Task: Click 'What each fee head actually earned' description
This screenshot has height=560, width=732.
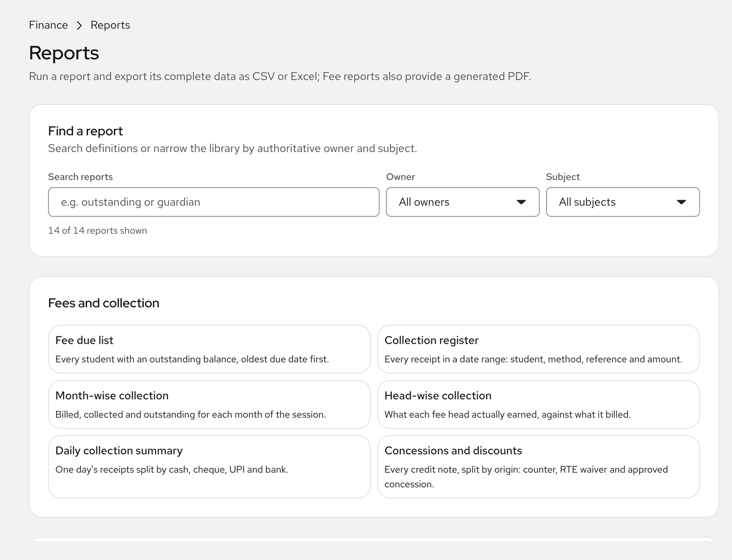Action: [507, 414]
